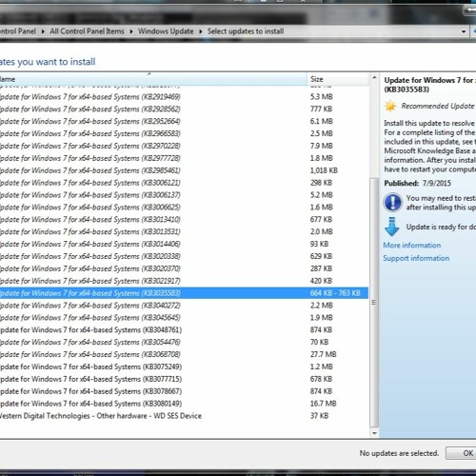
Task: Click the Control Panel breadcrumb
Action: pyautogui.click(x=18, y=31)
